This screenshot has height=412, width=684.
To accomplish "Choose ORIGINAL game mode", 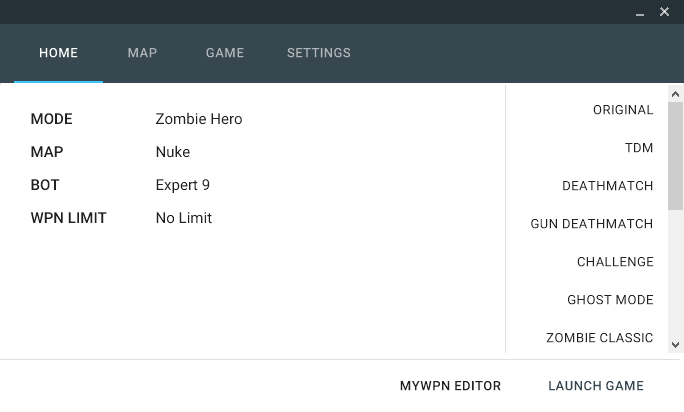I will tap(622, 110).
